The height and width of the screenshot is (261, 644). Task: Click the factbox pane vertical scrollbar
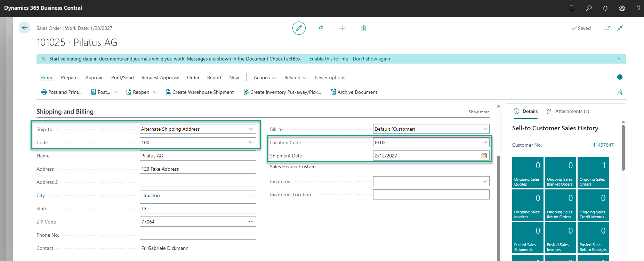(x=623, y=148)
